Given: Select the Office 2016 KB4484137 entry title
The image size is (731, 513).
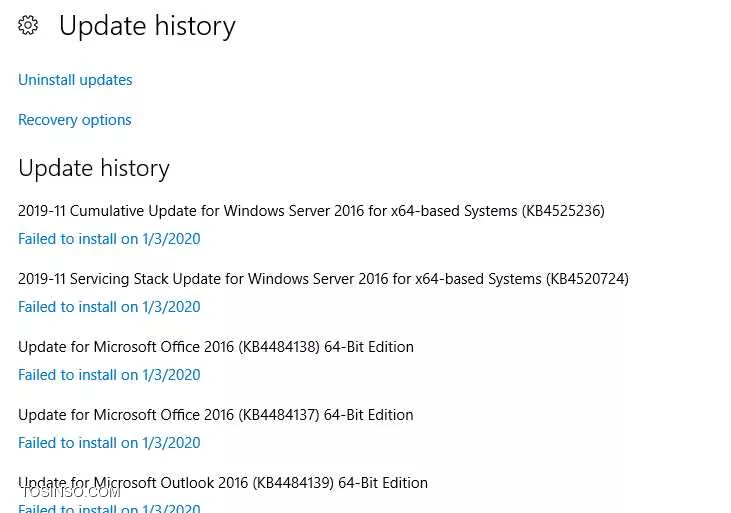Looking at the screenshot, I should 216,415.
